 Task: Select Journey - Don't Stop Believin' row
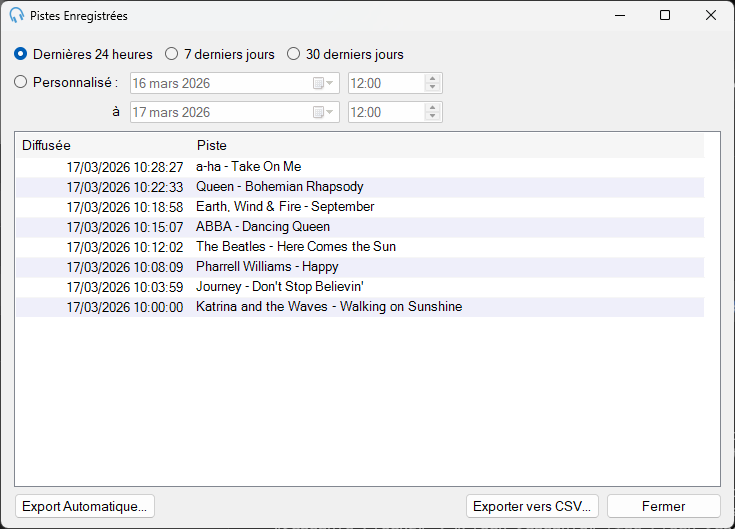[x=360, y=287]
